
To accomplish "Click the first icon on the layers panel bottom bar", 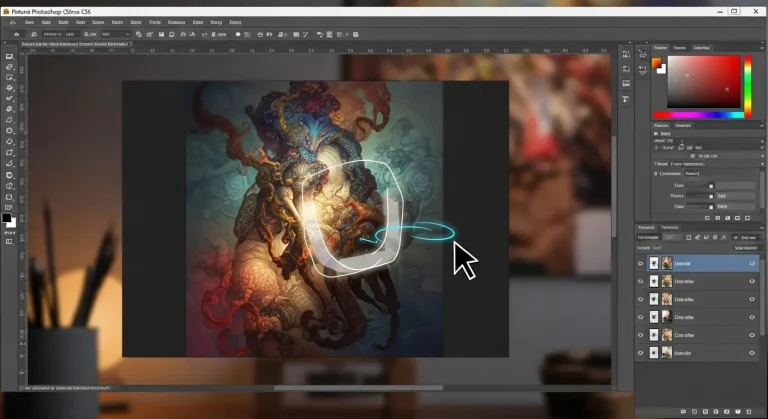I will [x=683, y=412].
